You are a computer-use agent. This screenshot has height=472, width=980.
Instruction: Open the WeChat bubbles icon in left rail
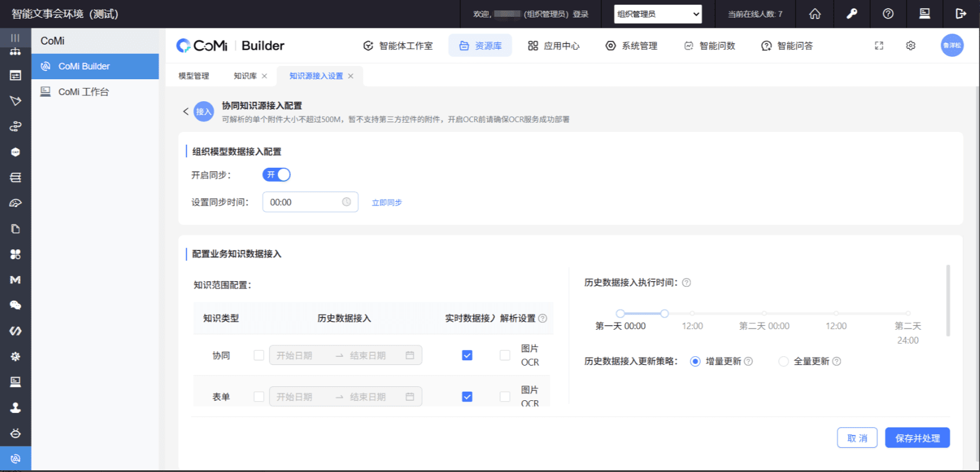(16, 305)
